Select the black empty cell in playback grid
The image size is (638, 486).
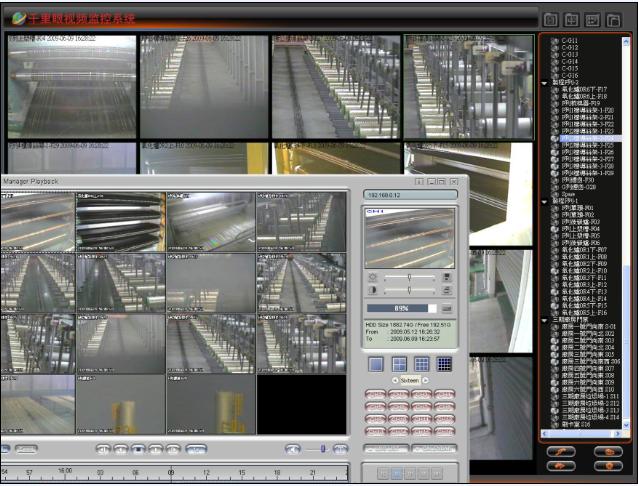(302, 405)
